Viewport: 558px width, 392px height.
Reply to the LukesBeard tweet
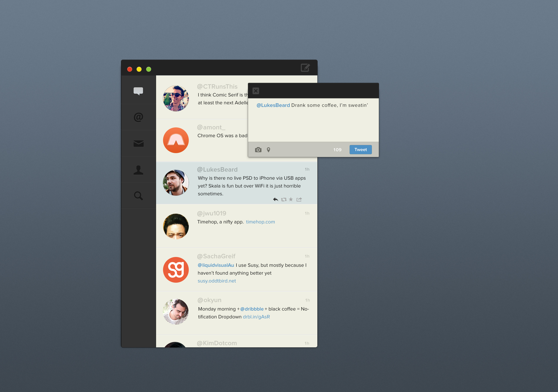[275, 199]
